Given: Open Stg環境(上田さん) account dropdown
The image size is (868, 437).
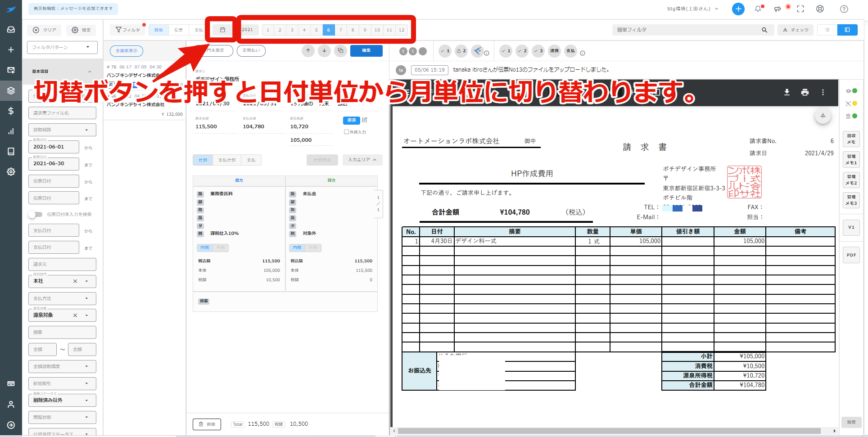Looking at the screenshot, I should click(x=692, y=9).
